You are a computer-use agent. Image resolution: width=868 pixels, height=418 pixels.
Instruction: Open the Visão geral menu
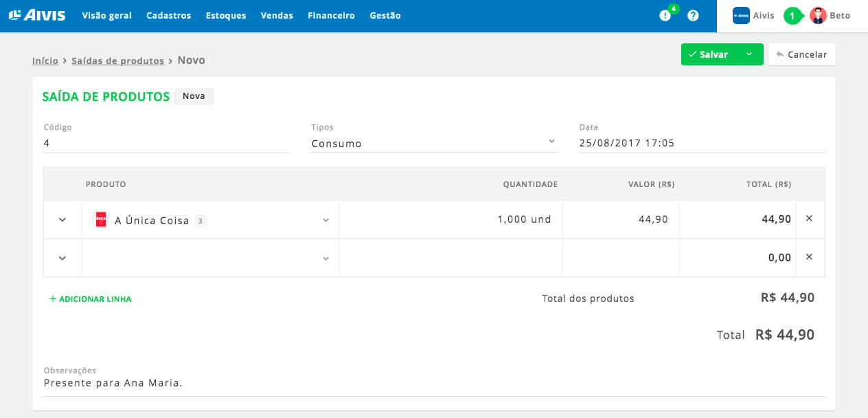coord(106,15)
